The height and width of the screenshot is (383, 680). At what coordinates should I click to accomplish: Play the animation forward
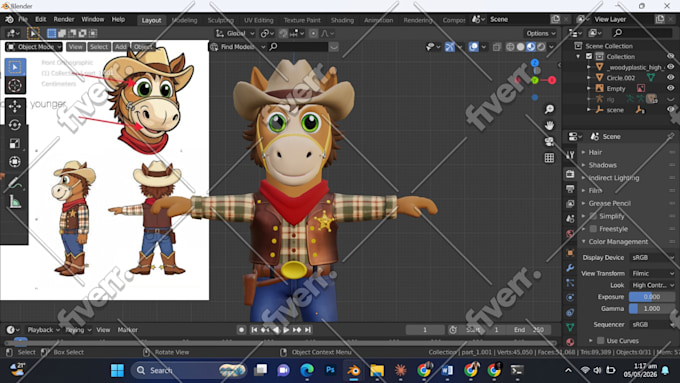click(x=286, y=330)
